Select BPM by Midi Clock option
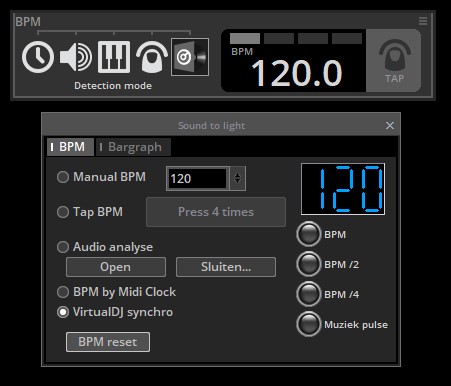The width and height of the screenshot is (451, 386). pos(63,292)
